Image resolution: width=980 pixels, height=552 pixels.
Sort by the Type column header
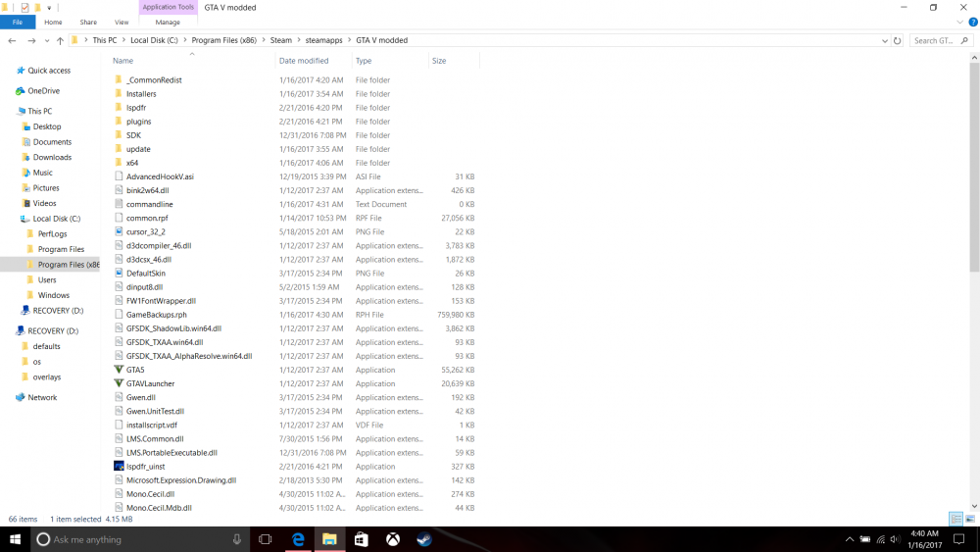click(364, 61)
